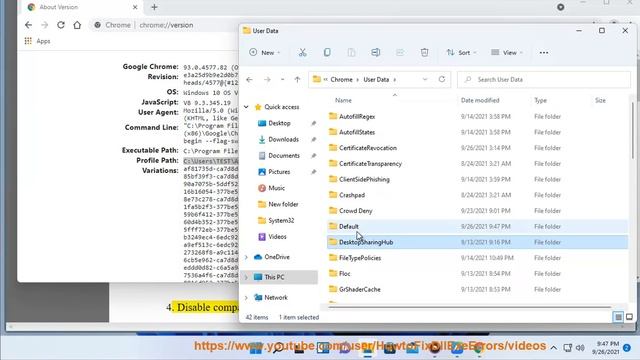Switch to details view layout icon
This screenshot has width=640, height=360.
(x=618, y=317)
